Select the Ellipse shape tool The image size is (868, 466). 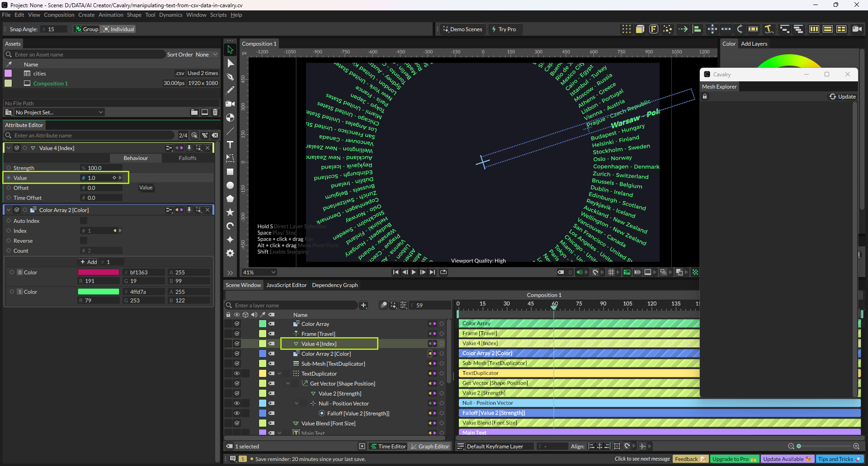click(230, 185)
